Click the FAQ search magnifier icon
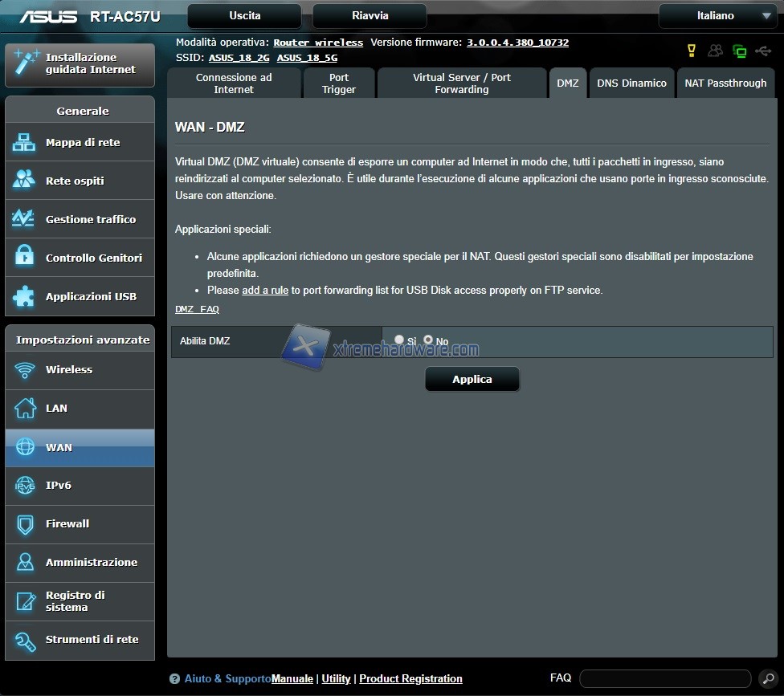Screen dimensions: 784x696 [x=767, y=679]
